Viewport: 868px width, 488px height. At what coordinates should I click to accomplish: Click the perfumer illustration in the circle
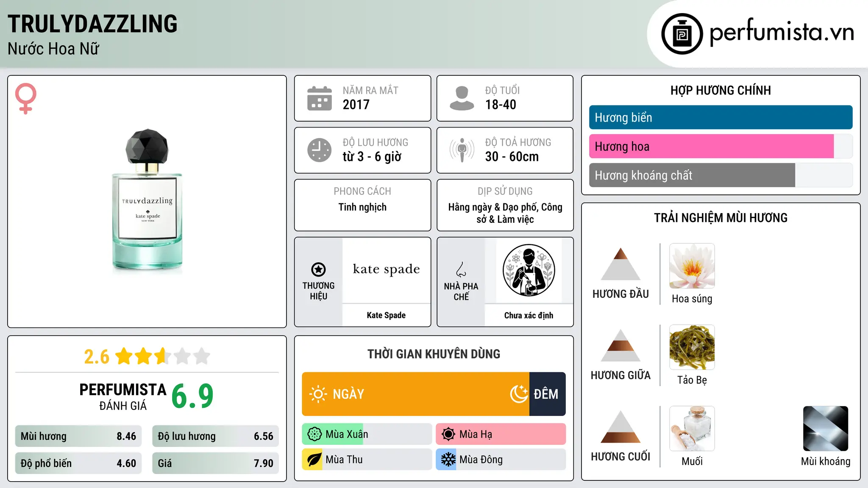coord(529,270)
